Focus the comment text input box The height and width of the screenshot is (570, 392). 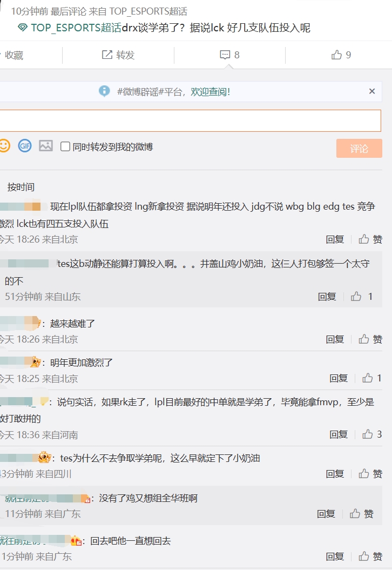pyautogui.click(x=191, y=120)
